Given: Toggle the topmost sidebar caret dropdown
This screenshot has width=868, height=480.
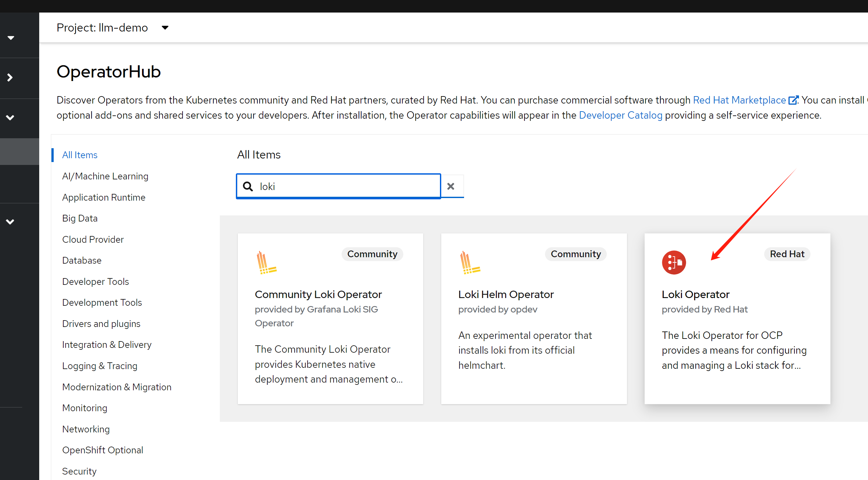Looking at the screenshot, I should pos(11,38).
